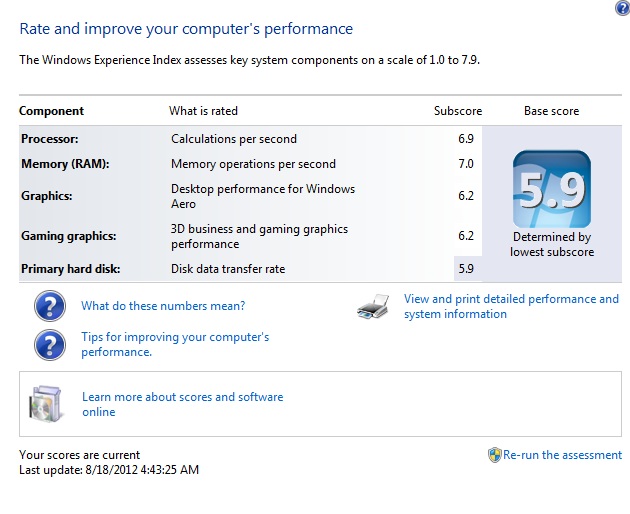
Task: Click the Primary hard disk subscore 5.9
Action: coord(466,269)
